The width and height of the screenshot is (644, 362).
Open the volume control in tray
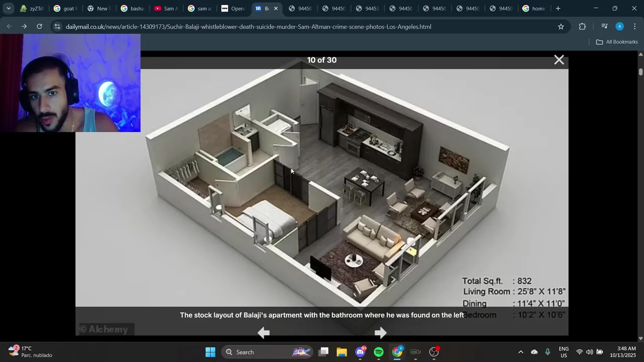tap(590, 352)
